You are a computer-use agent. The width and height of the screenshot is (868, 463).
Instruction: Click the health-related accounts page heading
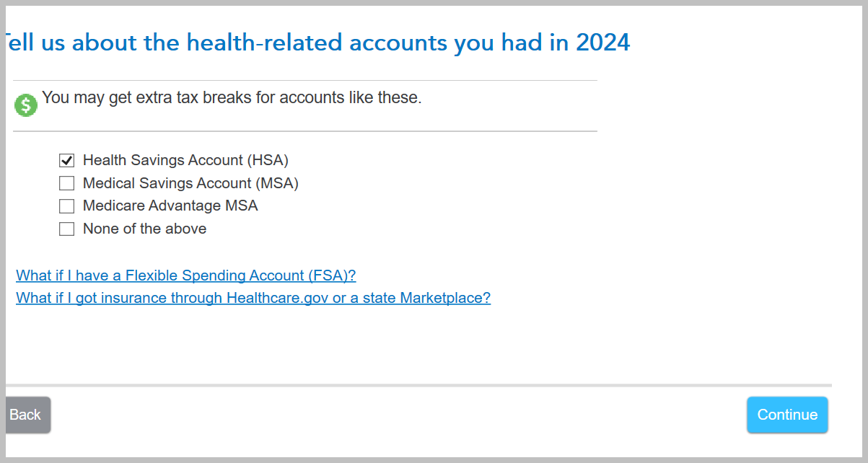click(317, 43)
